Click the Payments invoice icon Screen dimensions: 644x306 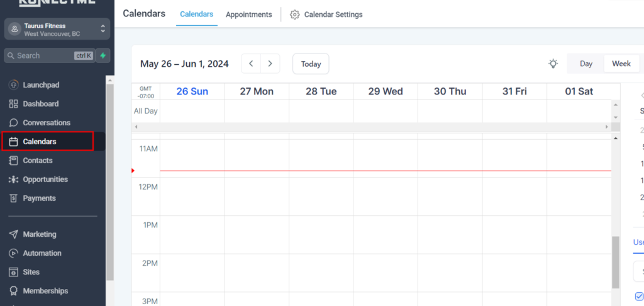pyautogui.click(x=13, y=198)
